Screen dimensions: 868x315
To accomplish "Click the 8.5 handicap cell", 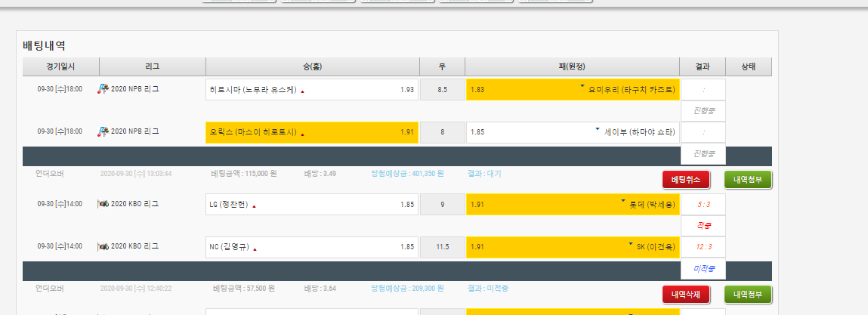I will point(442,90).
